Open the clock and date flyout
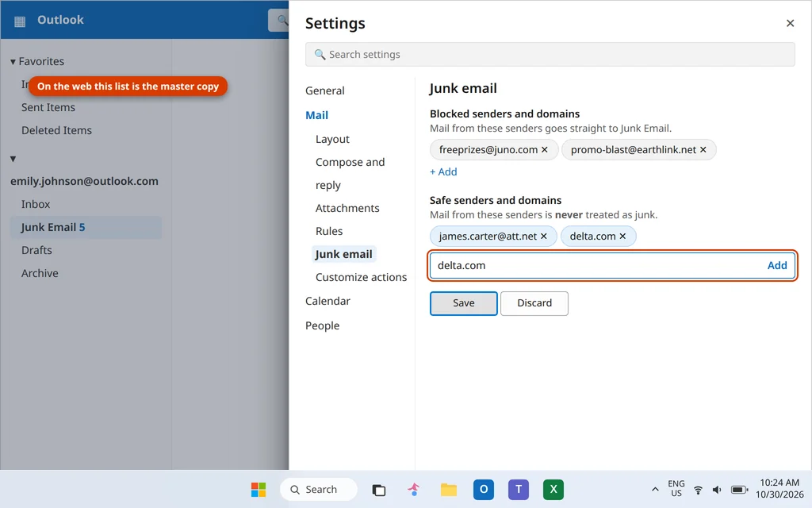Image resolution: width=812 pixels, height=508 pixels. tap(779, 489)
